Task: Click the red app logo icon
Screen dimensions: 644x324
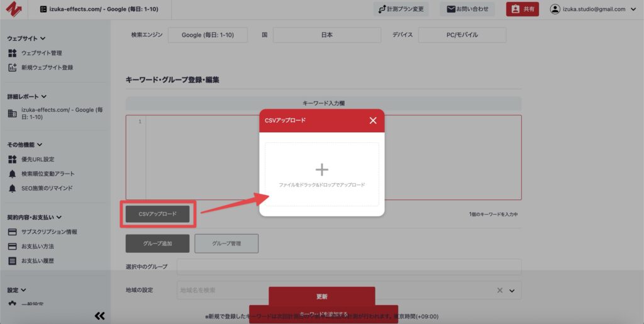Action: point(14,9)
